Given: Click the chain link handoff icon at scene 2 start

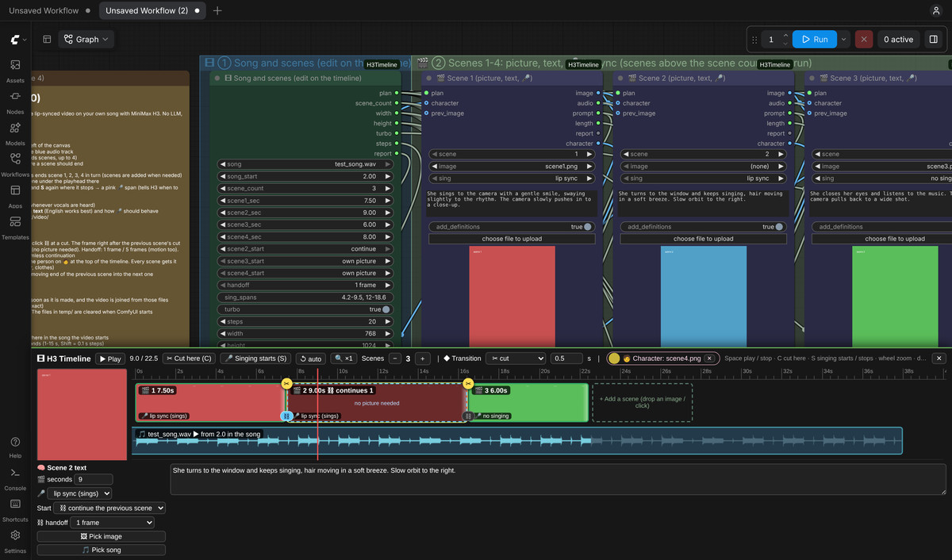Looking at the screenshot, I should click(x=286, y=416).
